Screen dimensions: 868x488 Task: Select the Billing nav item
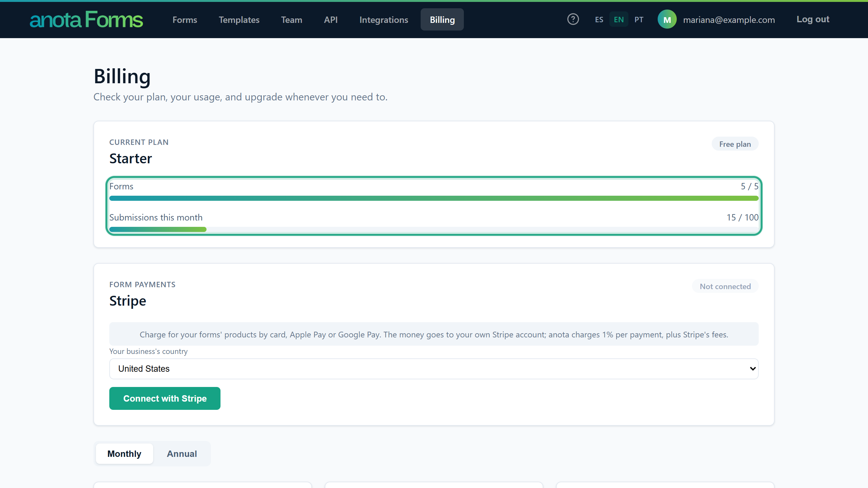(442, 20)
